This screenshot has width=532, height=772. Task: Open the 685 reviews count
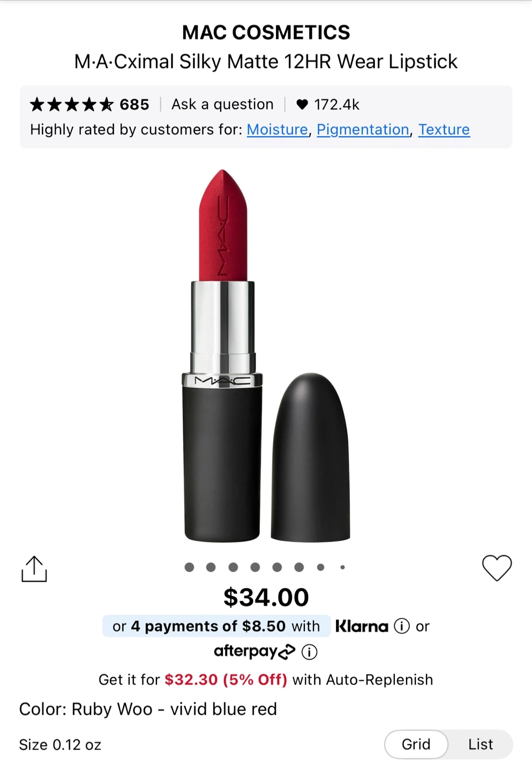pyautogui.click(x=134, y=105)
